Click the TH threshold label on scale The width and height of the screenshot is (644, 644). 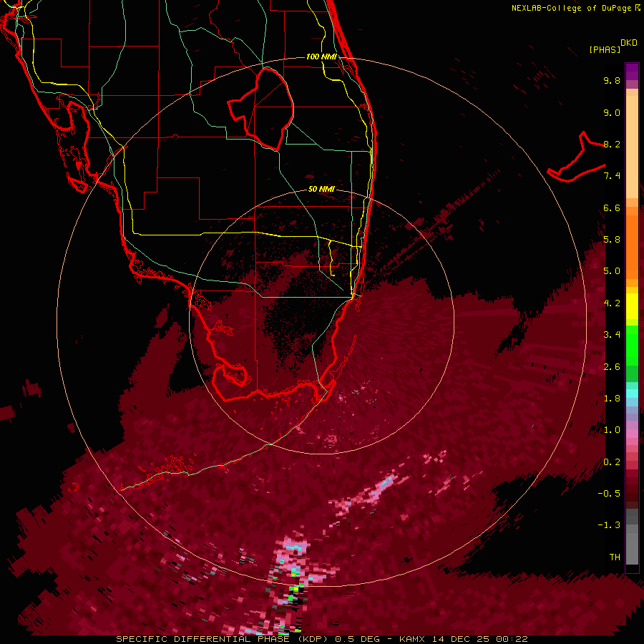point(615,557)
